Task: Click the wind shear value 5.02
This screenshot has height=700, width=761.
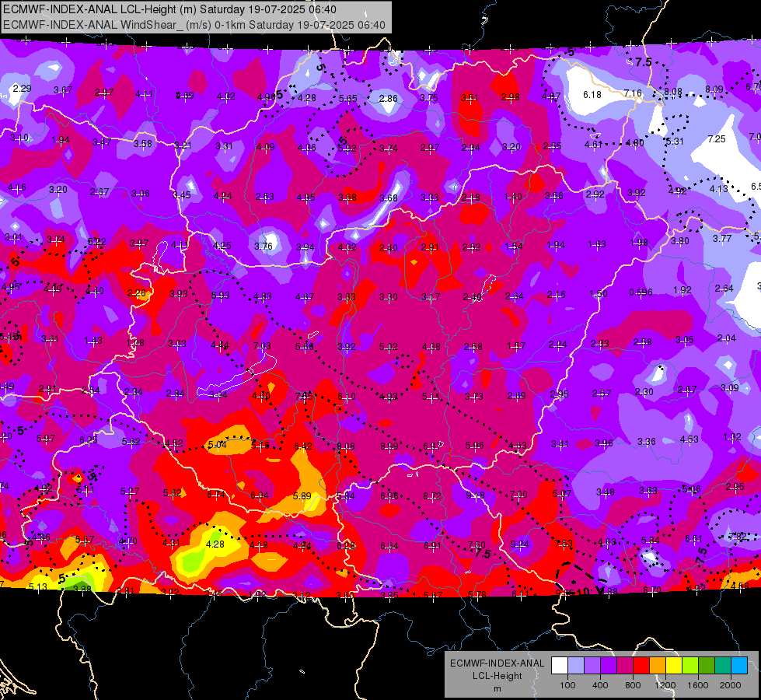Action: tap(388, 347)
